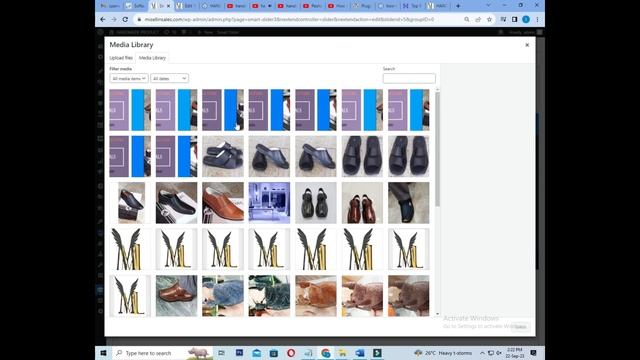The width and height of the screenshot is (640, 360).
Task: Click the media grid scroll-up arrow
Action: coord(438,89)
